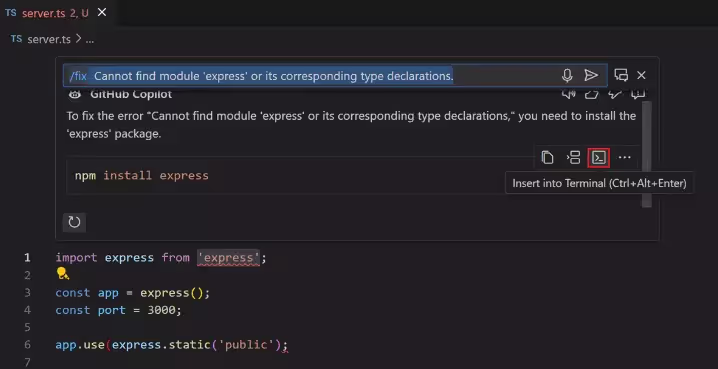Click line number 6 in the gutter
This screenshot has height=369, width=718.
[27, 345]
